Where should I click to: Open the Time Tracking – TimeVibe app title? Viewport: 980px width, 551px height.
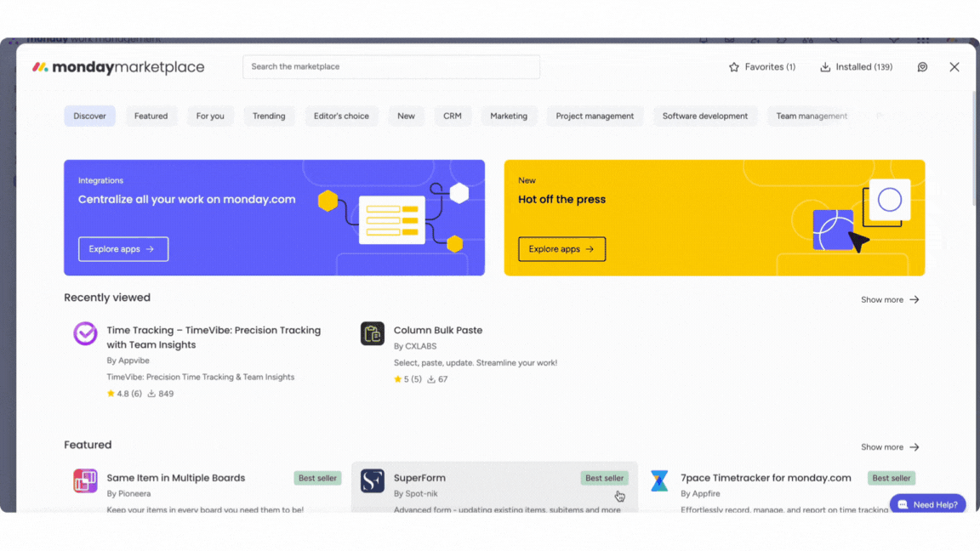[214, 338]
